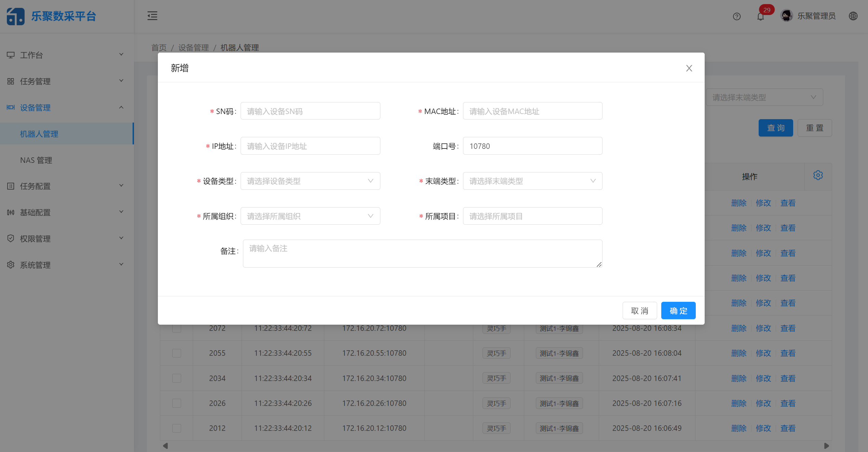Tick the checkbox beside row 2012
Screen dimensions: 868x452
tap(177, 428)
